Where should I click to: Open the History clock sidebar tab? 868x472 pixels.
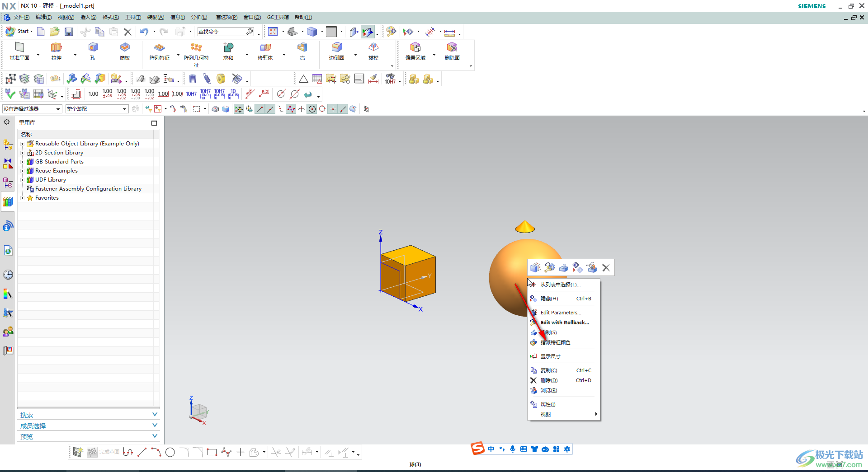coord(8,275)
